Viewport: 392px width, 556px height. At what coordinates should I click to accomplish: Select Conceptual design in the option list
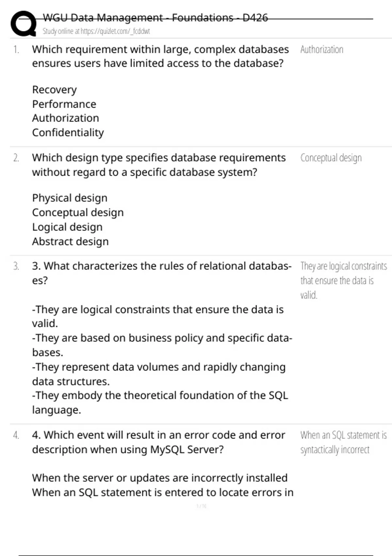pos(78,213)
